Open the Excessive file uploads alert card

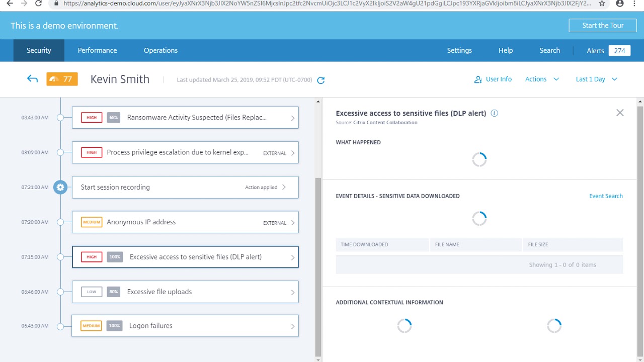(x=185, y=292)
